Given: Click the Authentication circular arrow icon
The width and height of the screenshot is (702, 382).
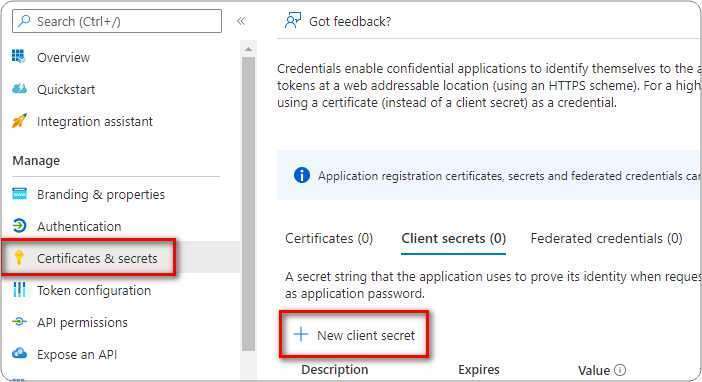Looking at the screenshot, I should tap(19, 226).
